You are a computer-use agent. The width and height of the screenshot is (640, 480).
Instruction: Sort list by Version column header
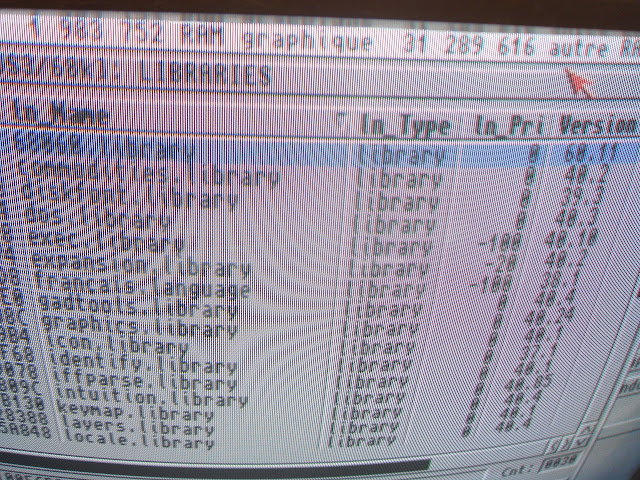[597, 125]
